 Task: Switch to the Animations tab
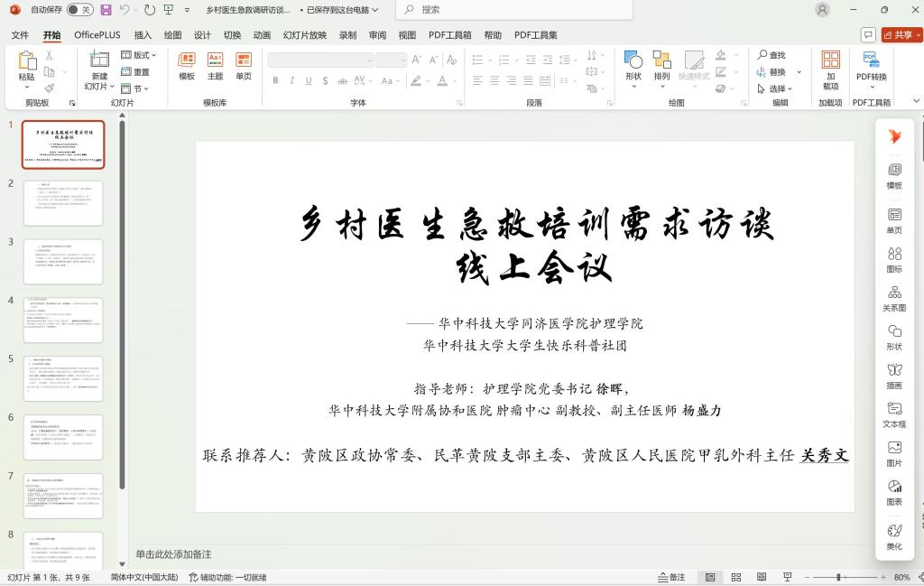coord(262,35)
